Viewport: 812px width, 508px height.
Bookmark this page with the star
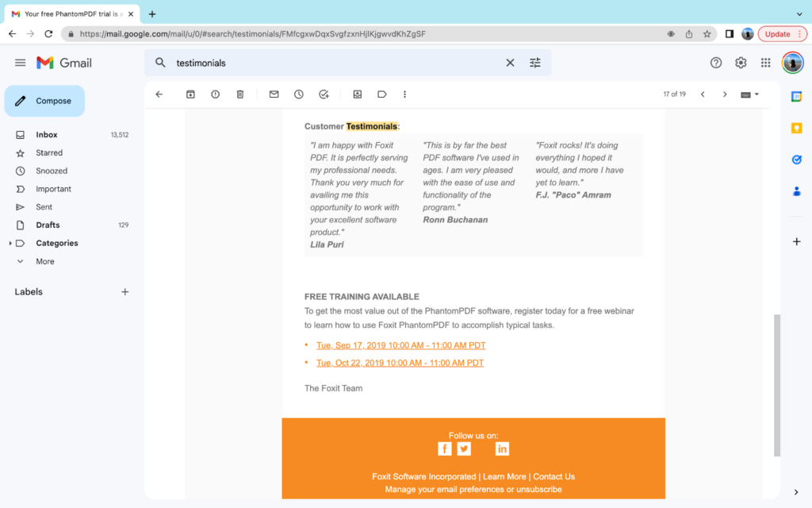click(x=707, y=33)
